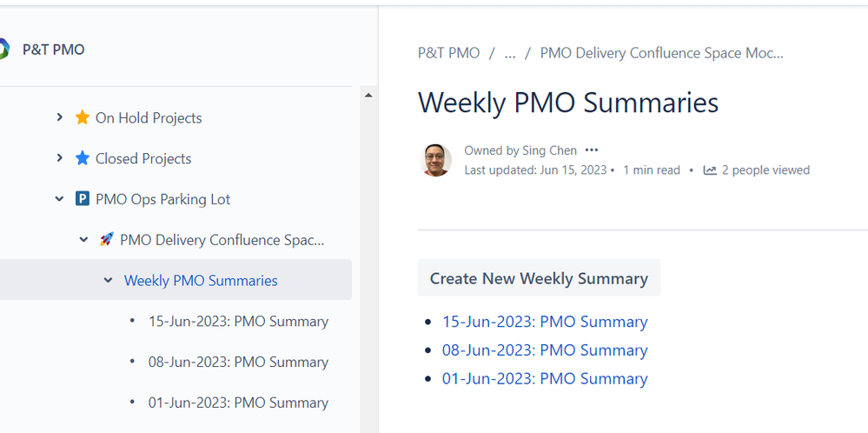
Task: Click Sing Chen's profile avatar
Action: tap(435, 160)
